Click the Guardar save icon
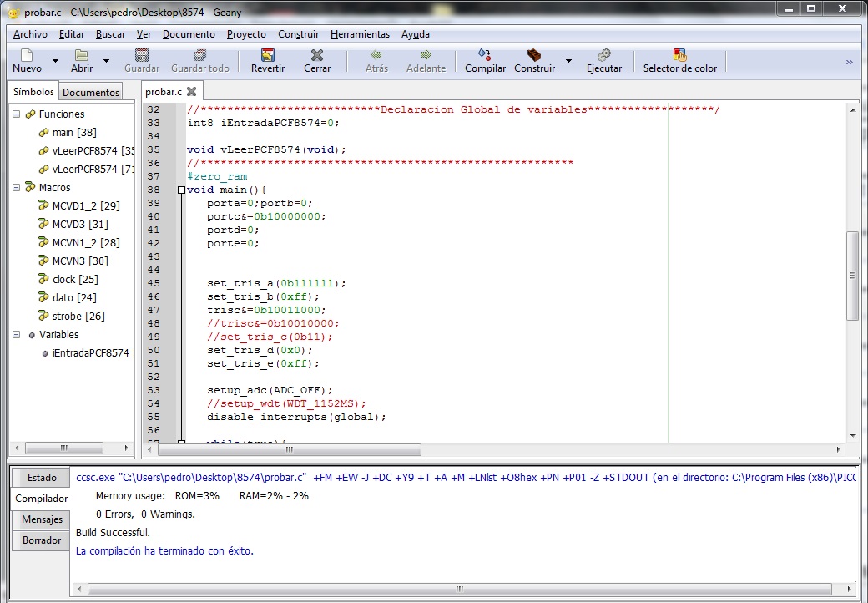Image resolution: width=868 pixels, height=603 pixels. pyautogui.click(x=142, y=55)
